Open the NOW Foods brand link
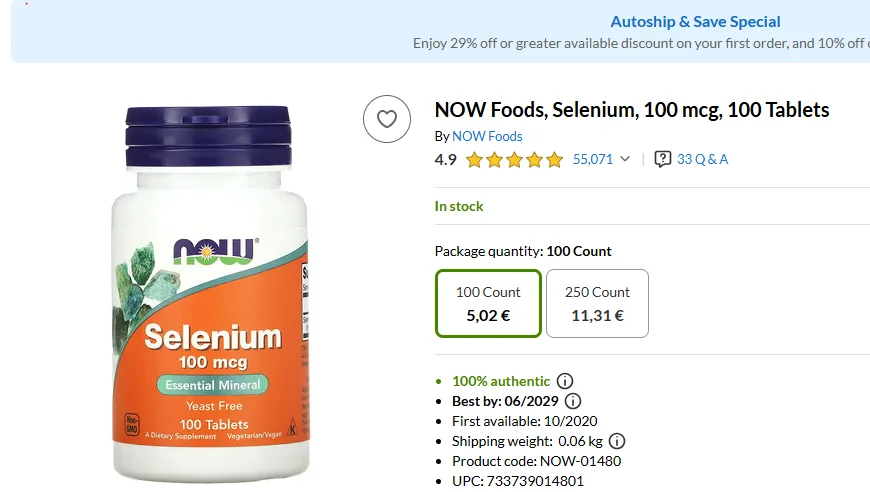Screen dimensions: 870x492 [487, 136]
